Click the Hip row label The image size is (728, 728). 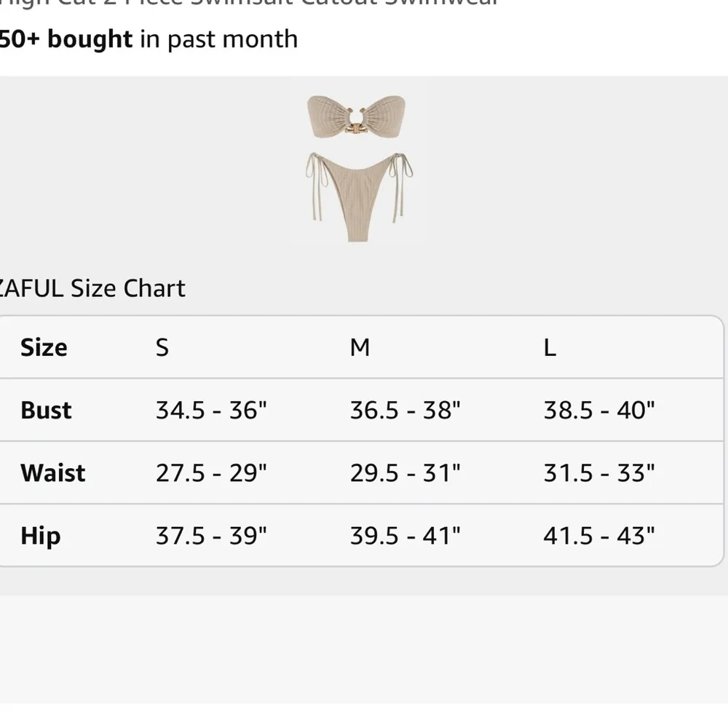pos(40,536)
